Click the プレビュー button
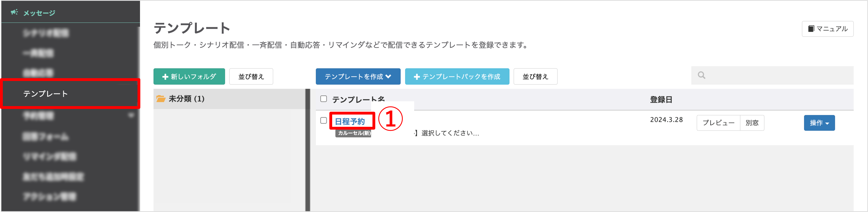The image size is (868, 212). [x=718, y=123]
